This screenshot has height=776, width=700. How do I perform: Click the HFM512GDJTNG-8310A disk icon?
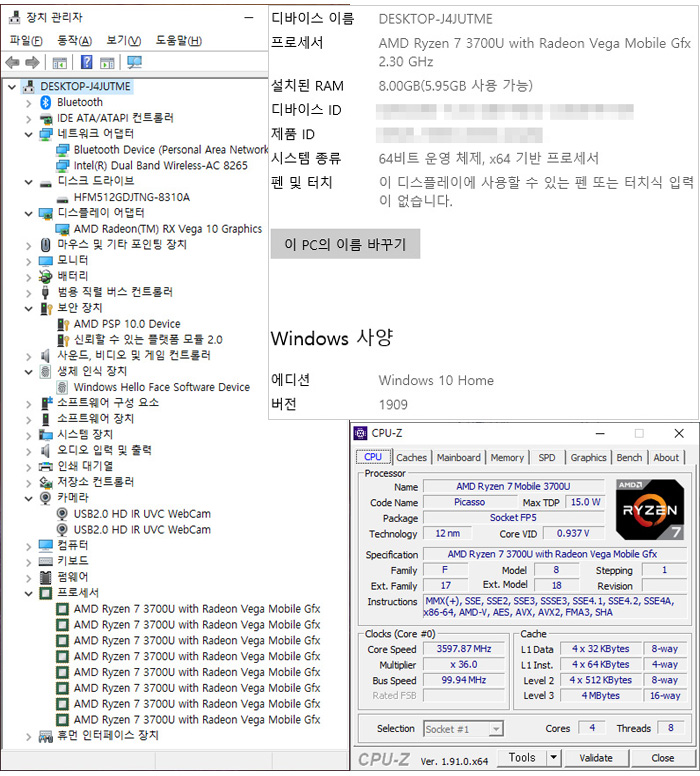[62, 199]
